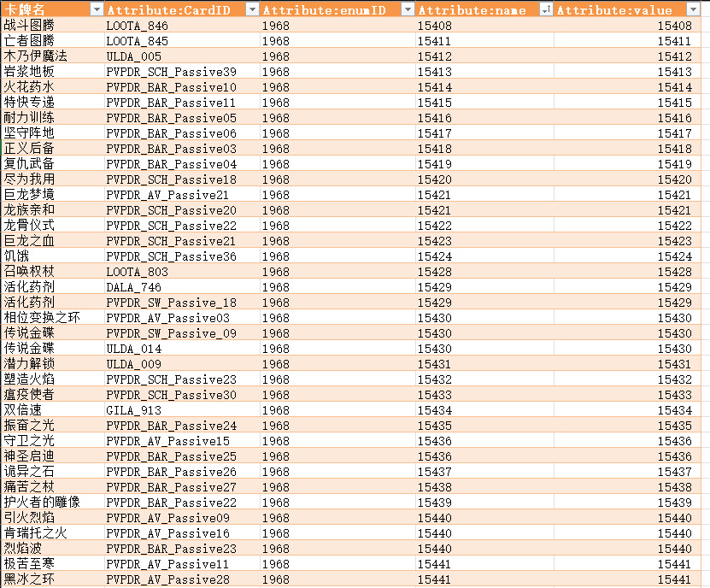Viewport: 710px width, 588px height.
Task: Click the 木乃伊魔法 cell
Action: pyautogui.click(x=52, y=56)
